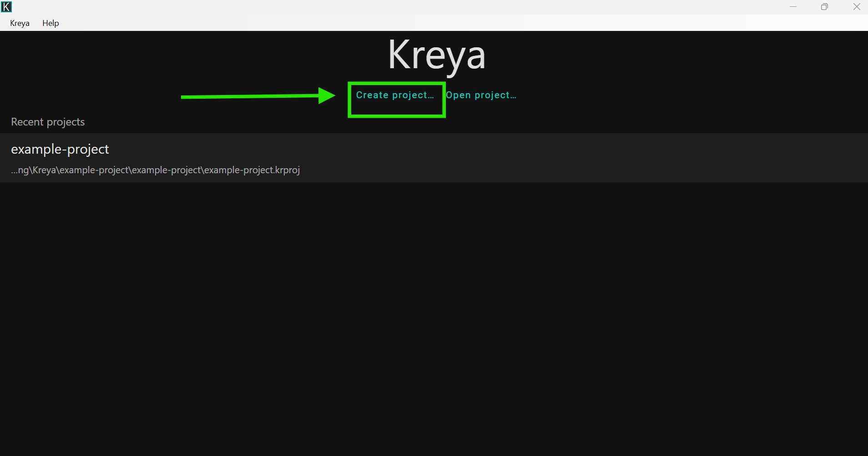The height and width of the screenshot is (456, 868).
Task: Select the example-project.krproj file path
Action: pos(155,170)
